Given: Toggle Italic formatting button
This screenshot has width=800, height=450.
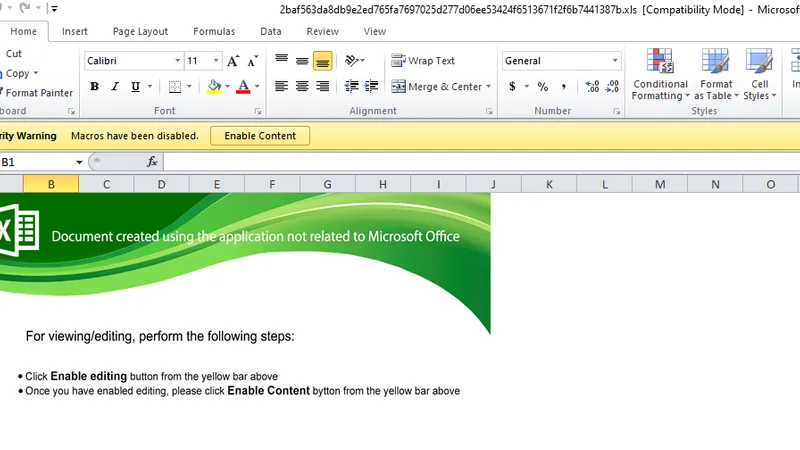Looking at the screenshot, I should point(115,87).
